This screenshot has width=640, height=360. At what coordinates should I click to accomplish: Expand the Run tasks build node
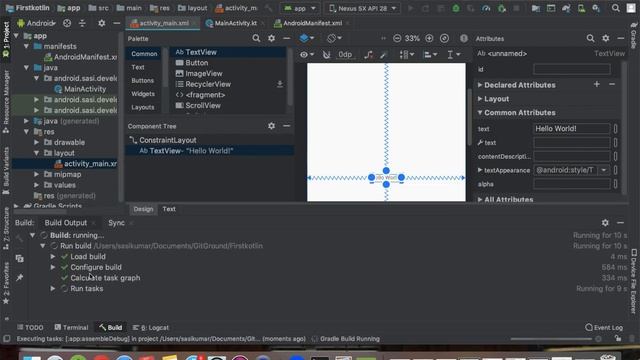[53, 289]
